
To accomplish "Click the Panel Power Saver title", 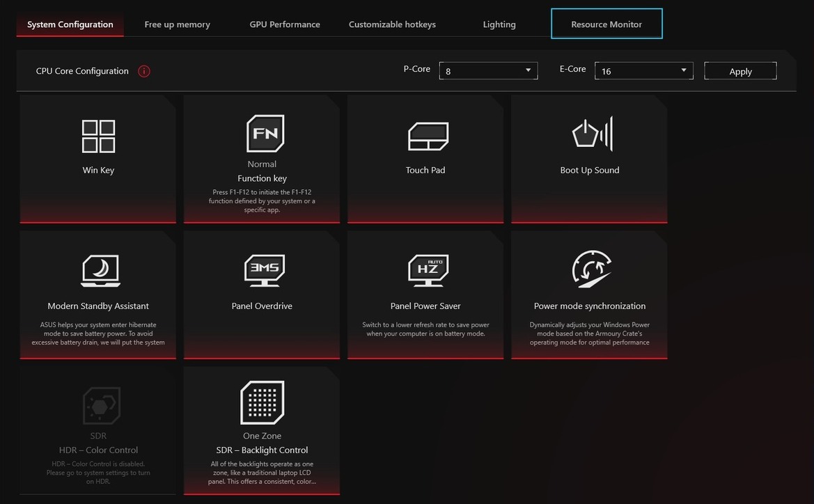I will click(x=425, y=306).
